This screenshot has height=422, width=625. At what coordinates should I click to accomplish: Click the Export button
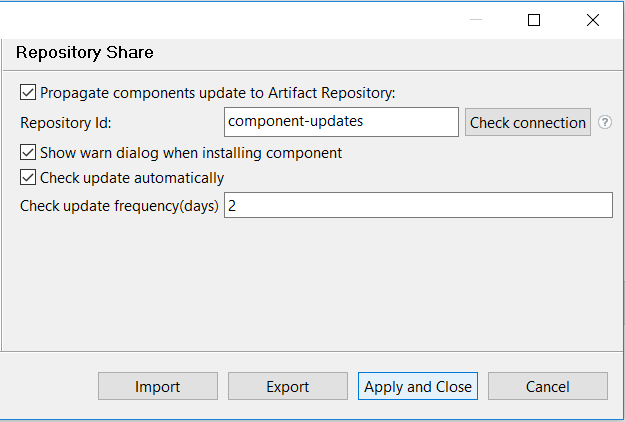(288, 386)
